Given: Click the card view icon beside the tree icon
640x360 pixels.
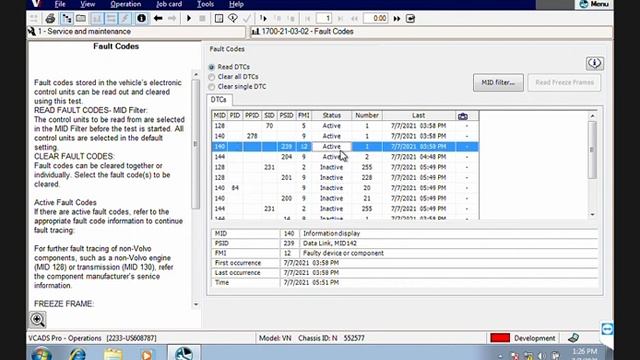Looking at the screenshot, I should [x=81, y=18].
